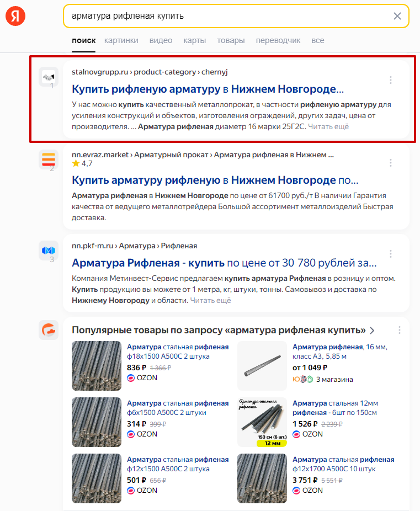Expand popular products via the chevron arrow
420x511 pixels.
click(x=372, y=331)
